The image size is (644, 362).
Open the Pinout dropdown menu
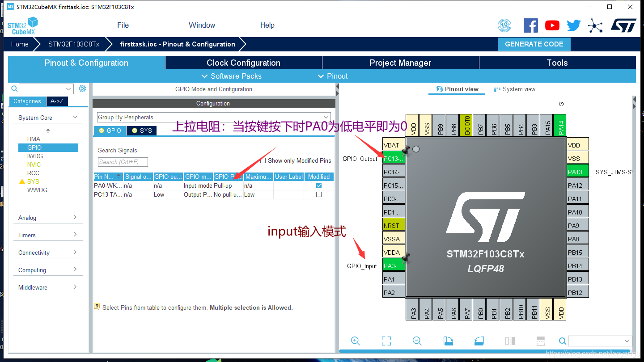click(x=333, y=76)
